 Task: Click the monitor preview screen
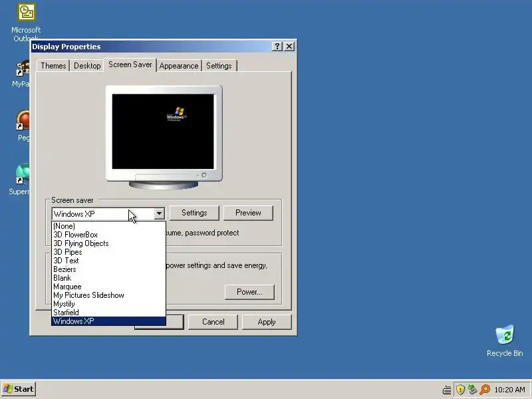(x=163, y=132)
